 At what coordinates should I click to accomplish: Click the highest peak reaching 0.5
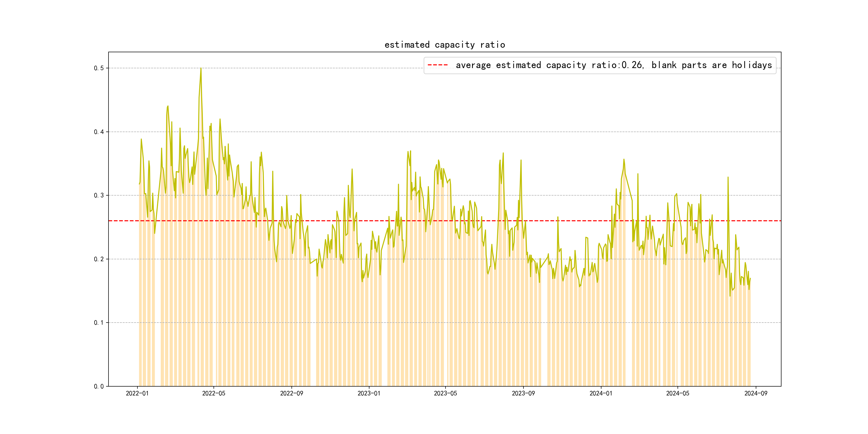201,69
